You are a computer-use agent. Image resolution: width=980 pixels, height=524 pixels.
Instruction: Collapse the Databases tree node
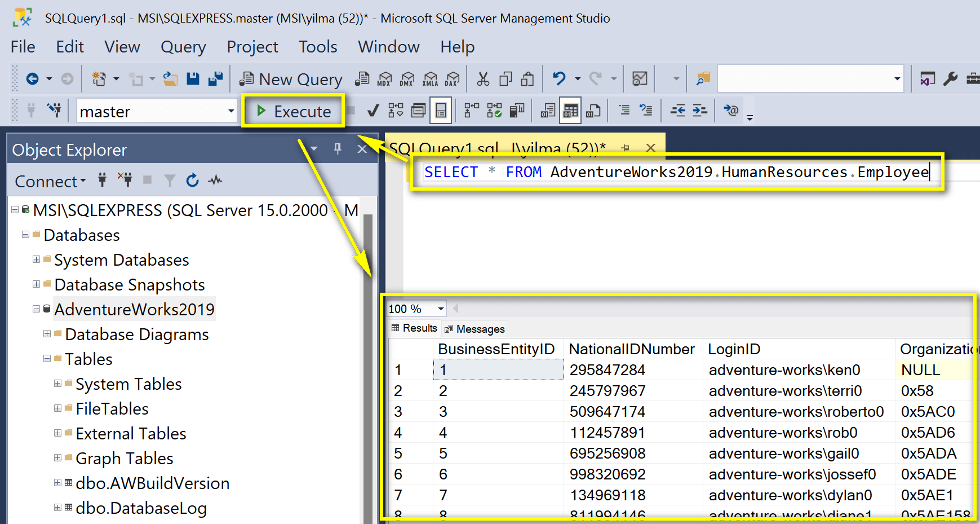coord(25,234)
